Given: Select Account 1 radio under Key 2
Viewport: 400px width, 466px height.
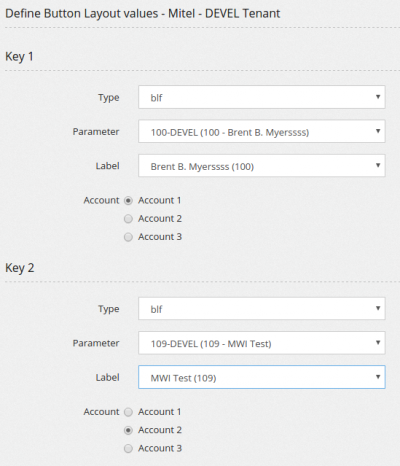Looking at the screenshot, I should (128, 412).
